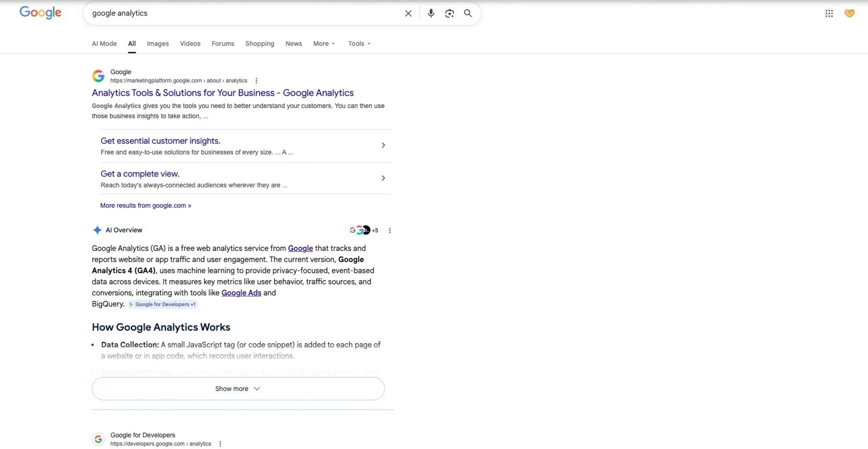Open the Shopping tab
Screen dimensions: 868x449
click(260, 44)
